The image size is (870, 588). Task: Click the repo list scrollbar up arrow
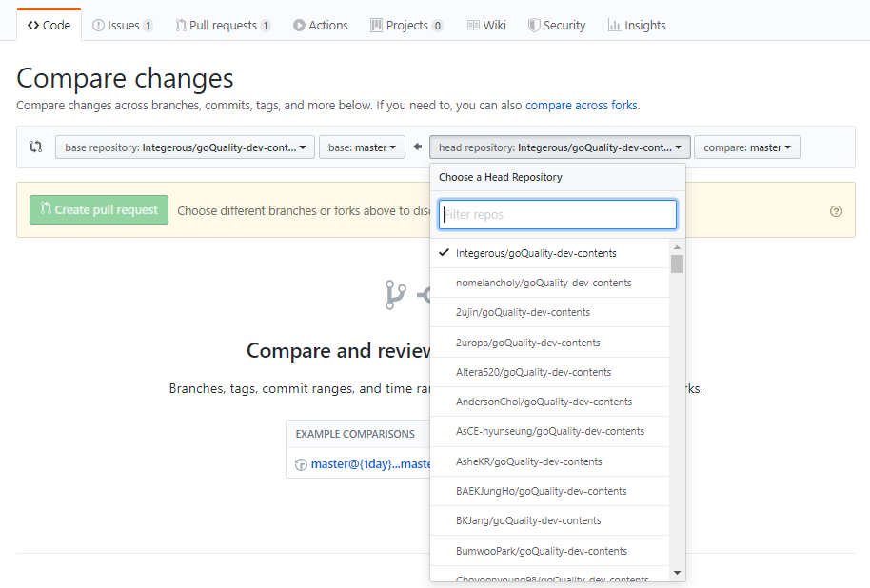pos(677,246)
